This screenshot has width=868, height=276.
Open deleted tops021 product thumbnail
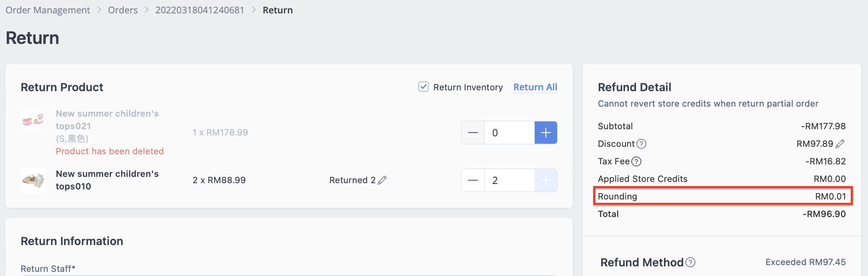tap(33, 120)
